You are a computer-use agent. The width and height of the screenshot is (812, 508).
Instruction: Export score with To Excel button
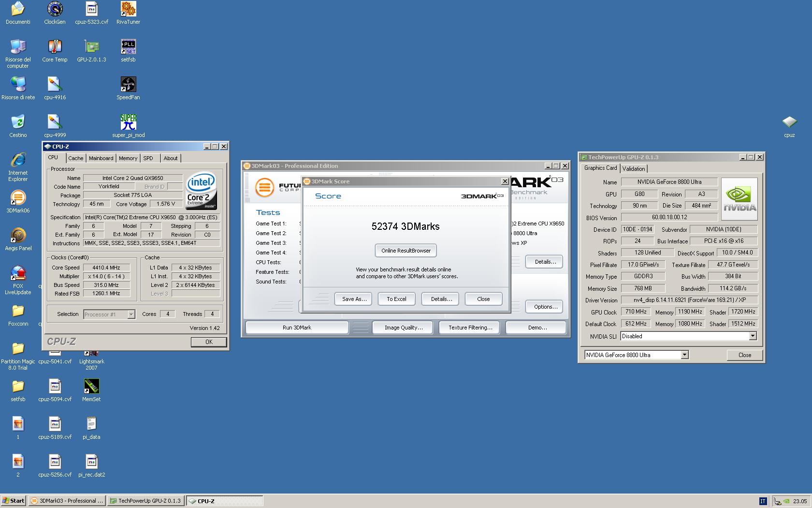point(396,299)
